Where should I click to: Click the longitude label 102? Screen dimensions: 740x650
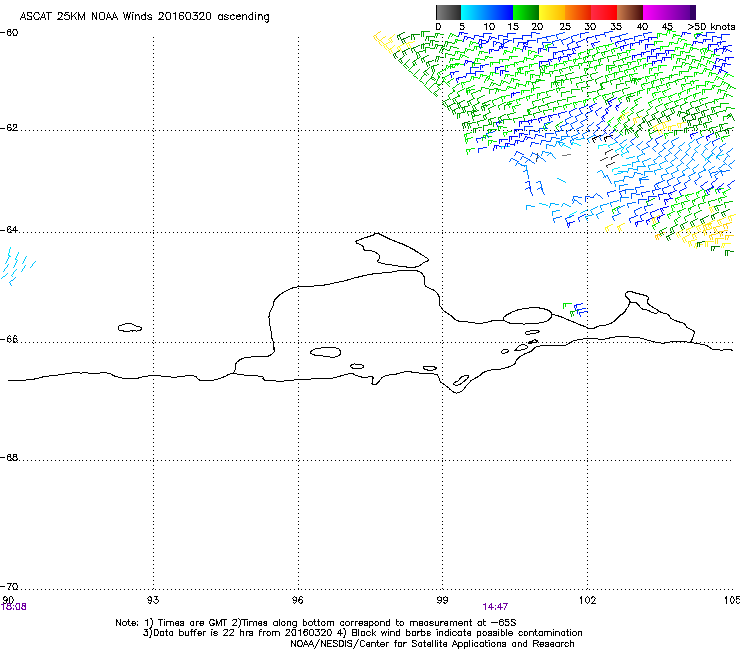[587, 600]
